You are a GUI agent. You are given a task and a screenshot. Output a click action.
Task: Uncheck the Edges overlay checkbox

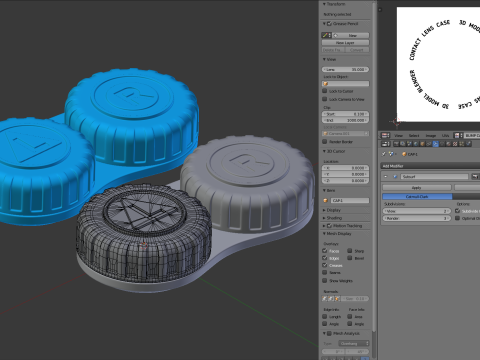point(325,258)
